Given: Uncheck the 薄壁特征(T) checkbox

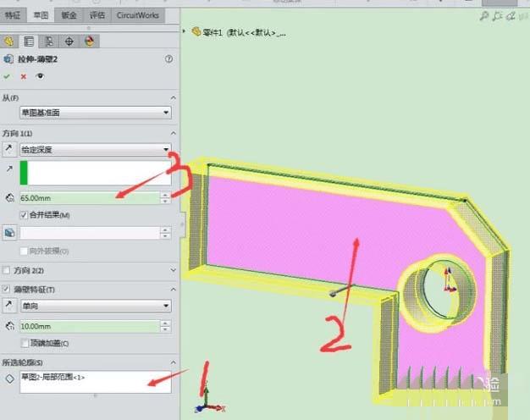Looking at the screenshot, I should coord(6,290).
